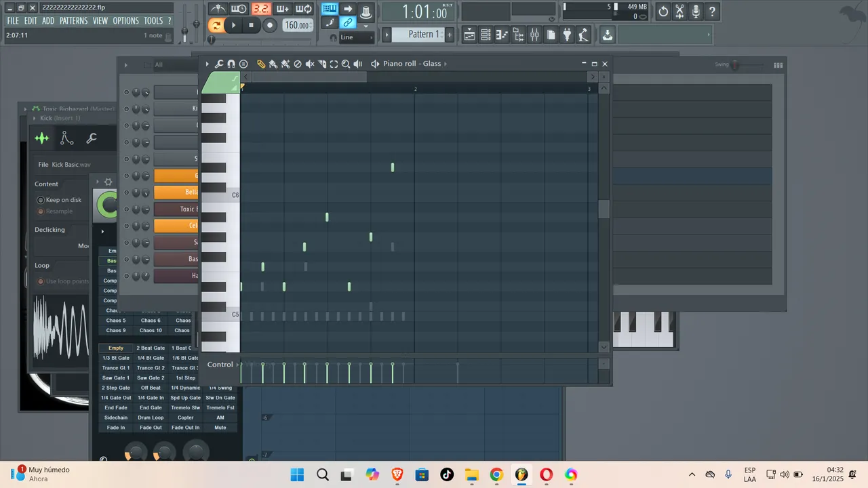868x488 pixels.
Task: Select the Mute tool in piano roll
Action: tap(310, 64)
